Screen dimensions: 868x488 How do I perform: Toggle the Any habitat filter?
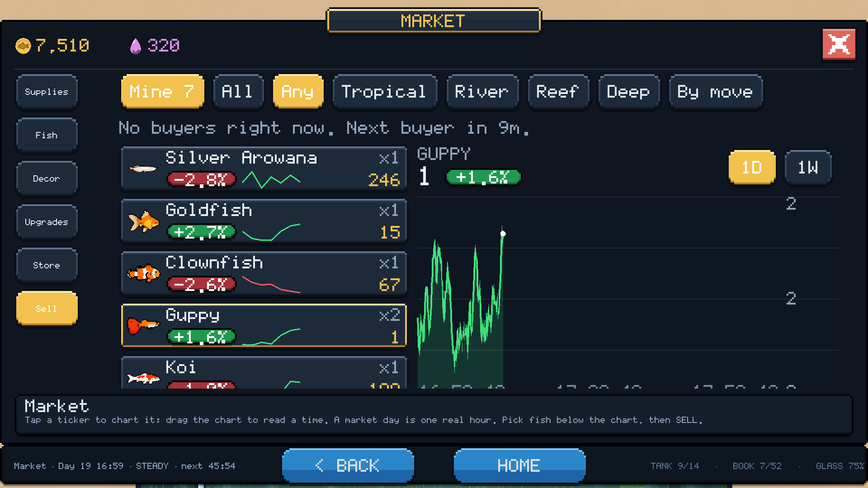(298, 92)
